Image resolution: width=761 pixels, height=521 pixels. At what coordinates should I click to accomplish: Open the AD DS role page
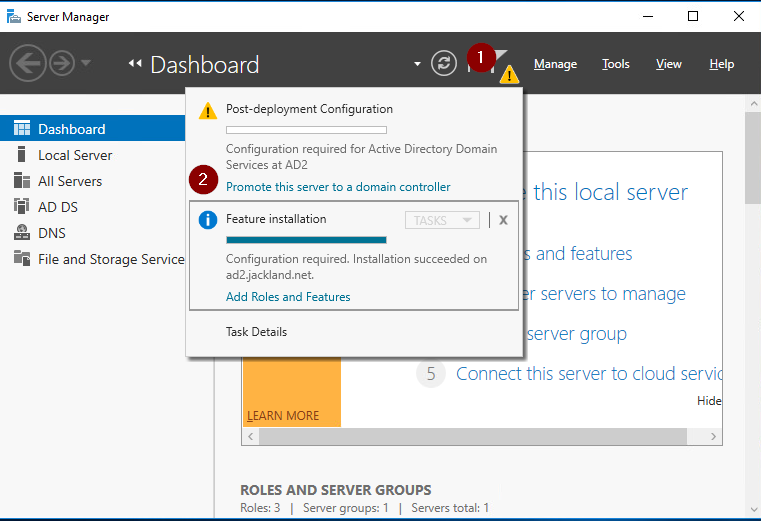(x=57, y=207)
